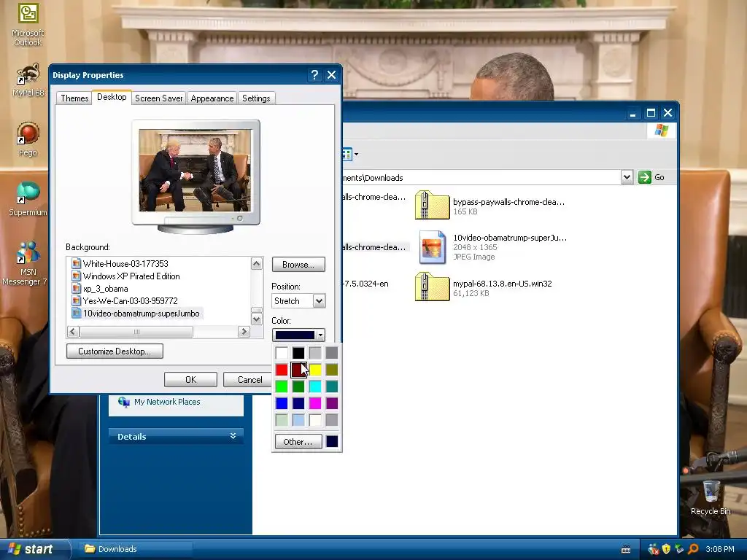
Task: Click the Other... color button
Action: (x=298, y=441)
